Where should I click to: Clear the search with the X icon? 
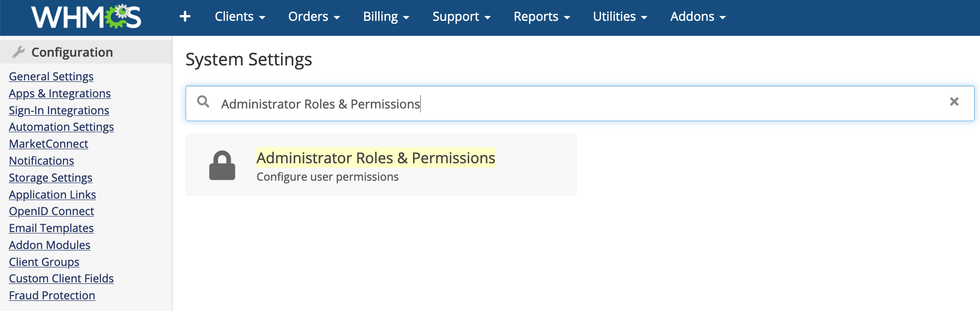[954, 102]
